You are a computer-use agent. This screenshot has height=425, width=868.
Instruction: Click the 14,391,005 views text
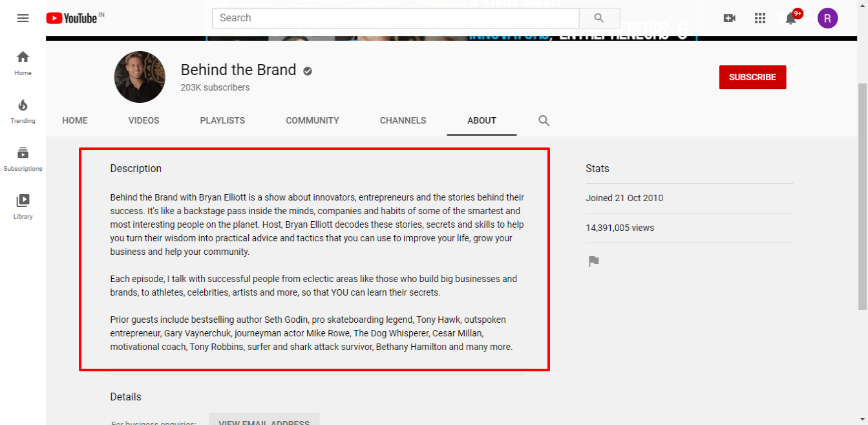620,228
